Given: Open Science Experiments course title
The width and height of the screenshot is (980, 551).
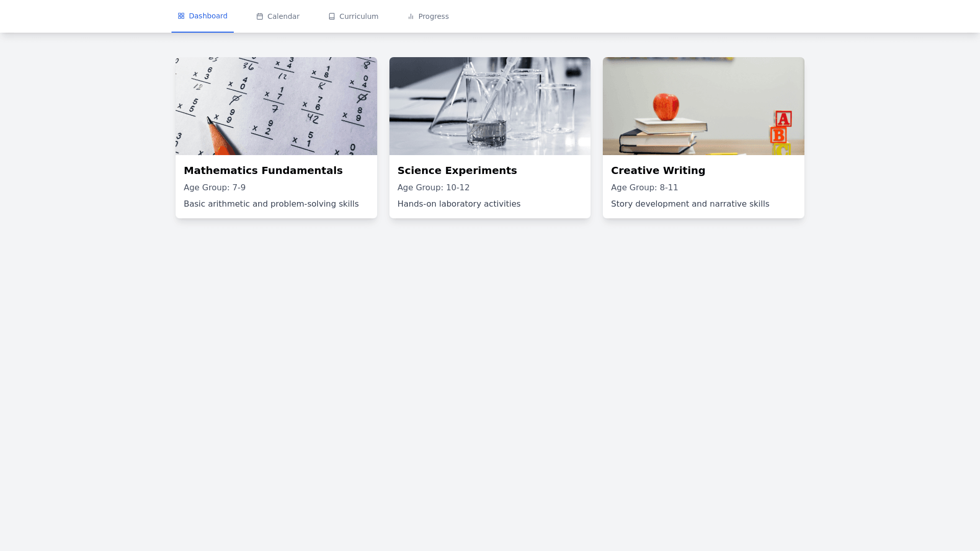Looking at the screenshot, I should click(457, 170).
